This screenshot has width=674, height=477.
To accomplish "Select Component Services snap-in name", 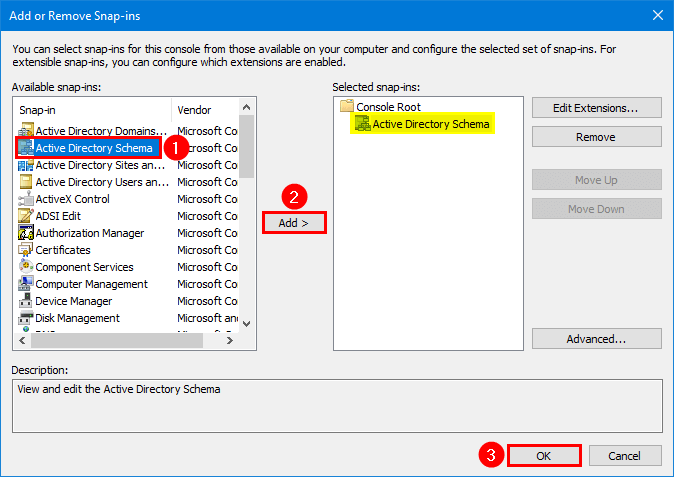I will tap(84, 267).
